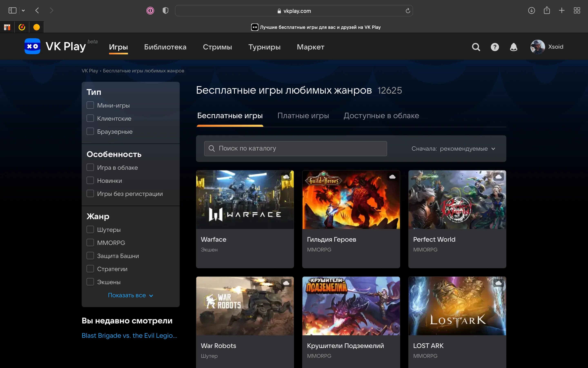
Task: Open the Xsoid profile avatar
Action: [x=537, y=47]
